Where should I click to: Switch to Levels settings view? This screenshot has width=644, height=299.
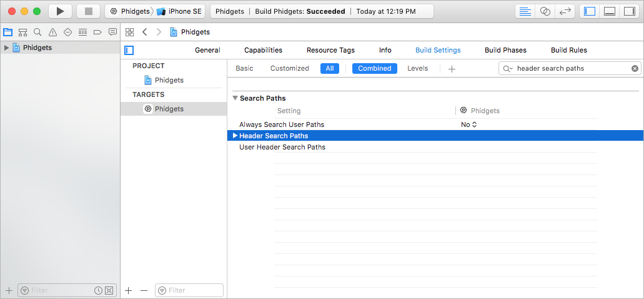pos(418,68)
